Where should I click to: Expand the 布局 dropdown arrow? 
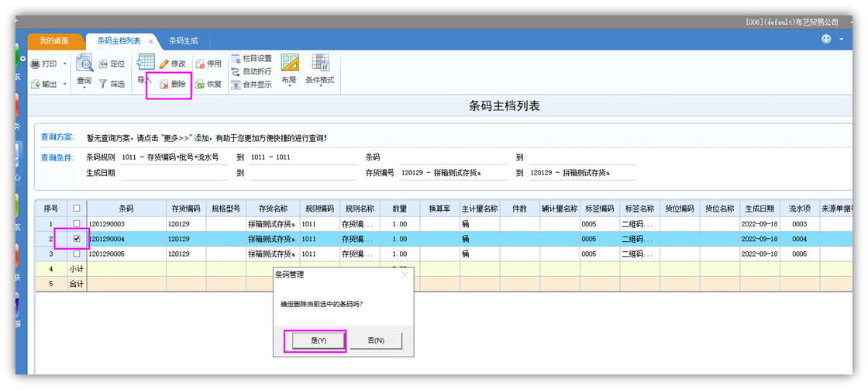pyautogui.click(x=290, y=88)
